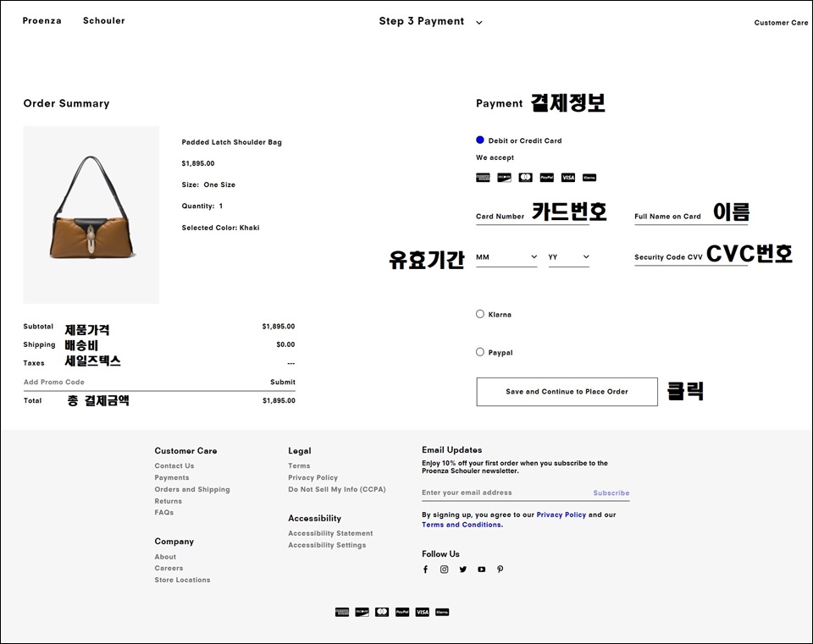Viewport: 813px width, 644px height.
Task: Open Store Locations link
Action: pyautogui.click(x=183, y=580)
